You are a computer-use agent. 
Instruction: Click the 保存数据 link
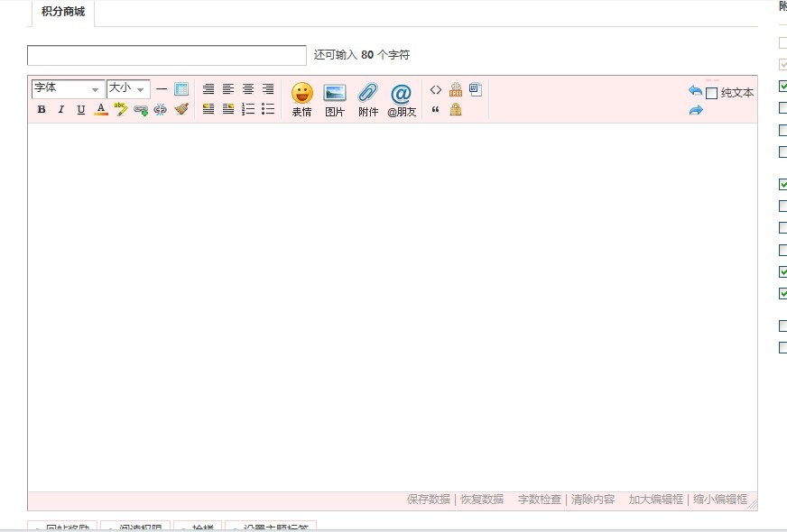[429, 500]
